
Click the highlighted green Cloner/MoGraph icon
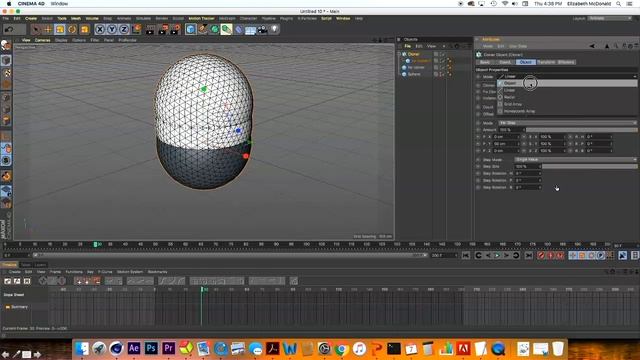tap(226, 29)
